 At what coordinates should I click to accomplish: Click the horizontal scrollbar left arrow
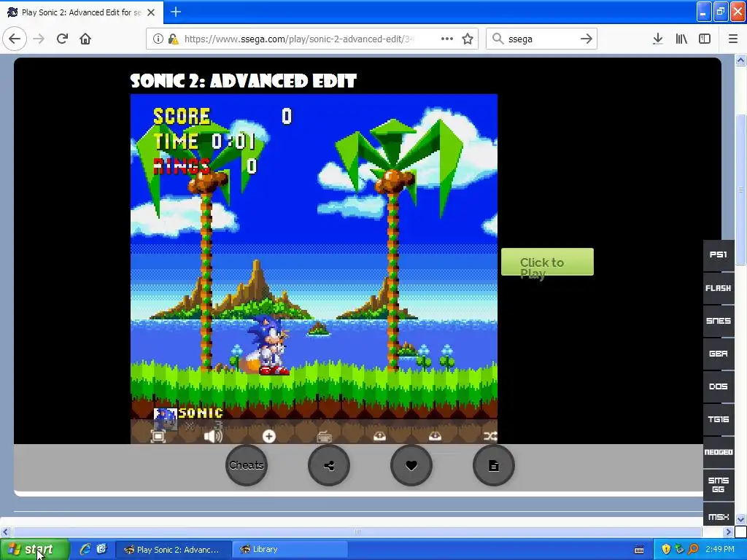coord(6,532)
